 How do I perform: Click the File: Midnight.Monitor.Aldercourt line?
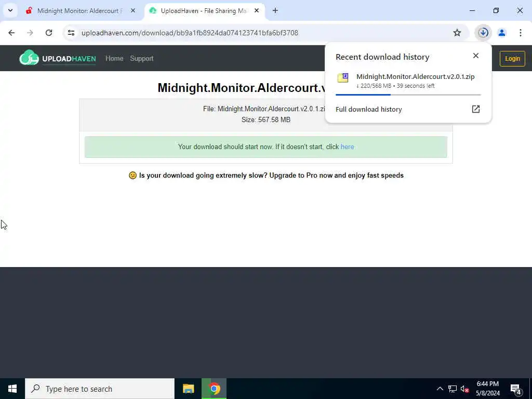pyautogui.click(x=264, y=109)
